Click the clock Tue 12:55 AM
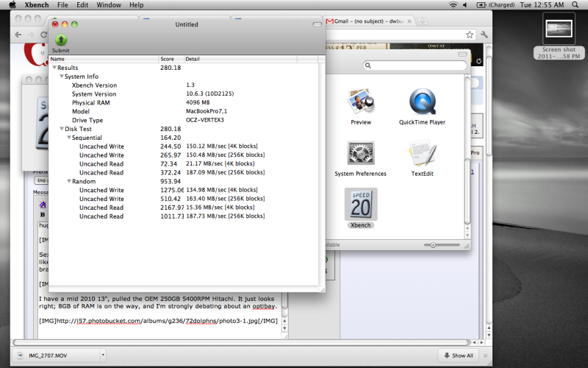Image resolution: width=588 pixels, height=368 pixels. pos(542,5)
